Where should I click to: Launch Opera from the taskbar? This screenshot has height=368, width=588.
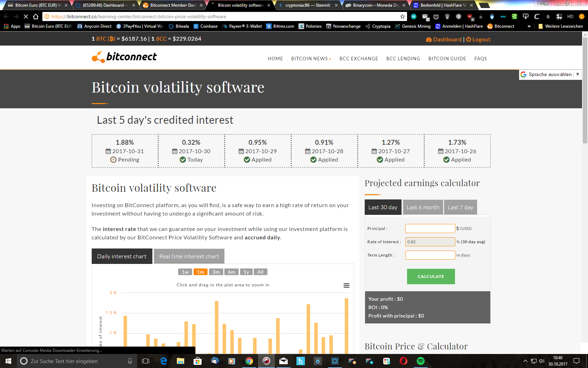pos(404,361)
